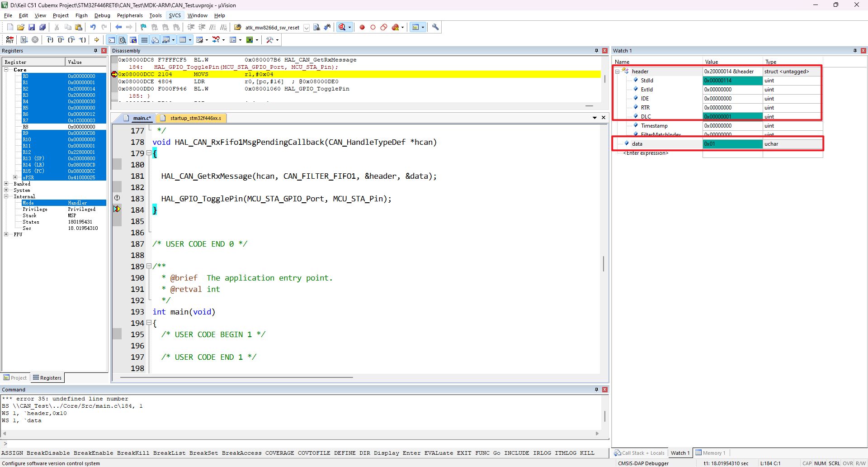Toggle the Command window button

pos(112,40)
